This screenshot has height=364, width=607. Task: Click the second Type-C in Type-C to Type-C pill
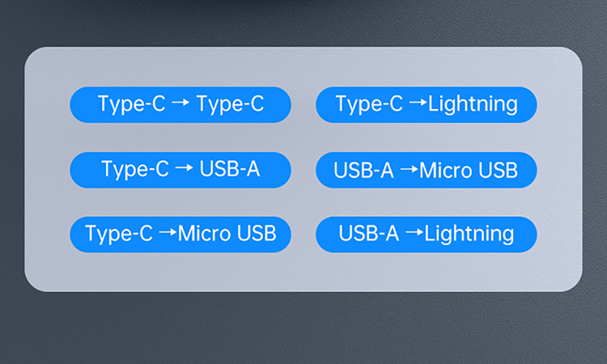coord(230,104)
